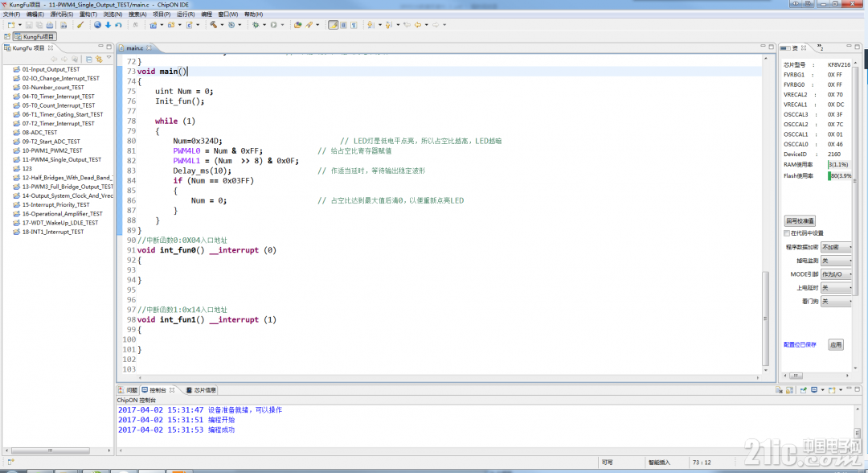Click the scroll-lock icon in console toolbar

pyautogui.click(x=790, y=390)
